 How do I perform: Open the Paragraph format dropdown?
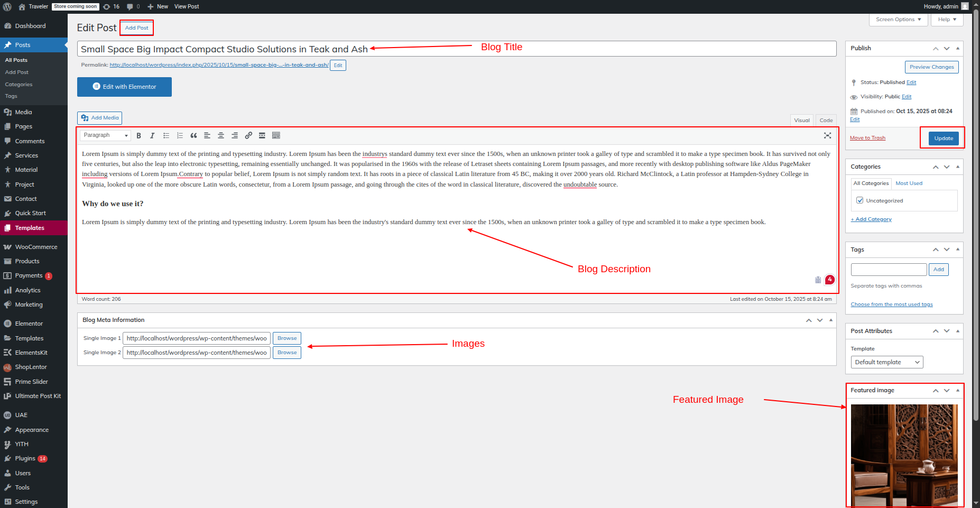tap(105, 135)
